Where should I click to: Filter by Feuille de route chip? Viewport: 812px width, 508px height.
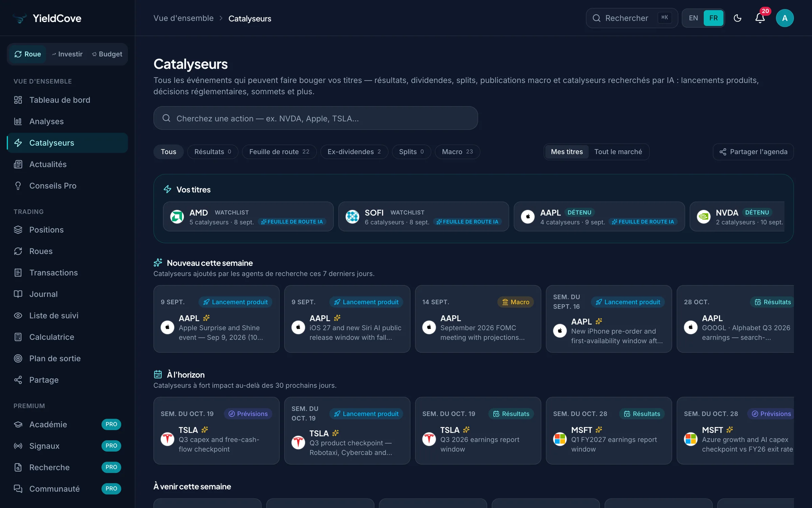pyautogui.click(x=279, y=152)
